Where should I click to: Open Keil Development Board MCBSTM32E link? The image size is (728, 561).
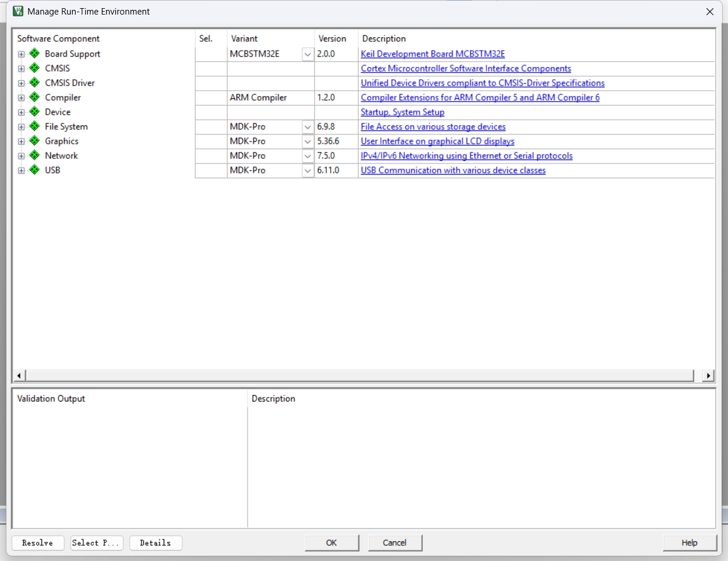[x=433, y=54]
